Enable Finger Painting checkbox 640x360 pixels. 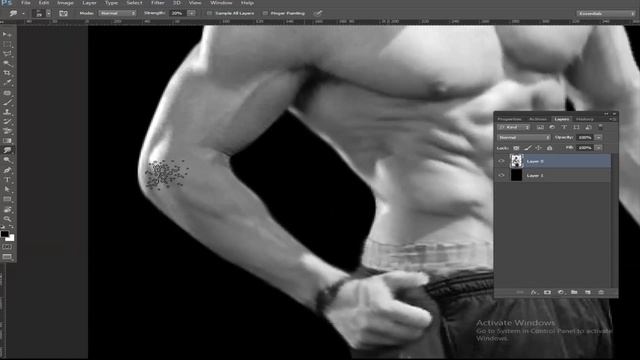pyautogui.click(x=265, y=13)
